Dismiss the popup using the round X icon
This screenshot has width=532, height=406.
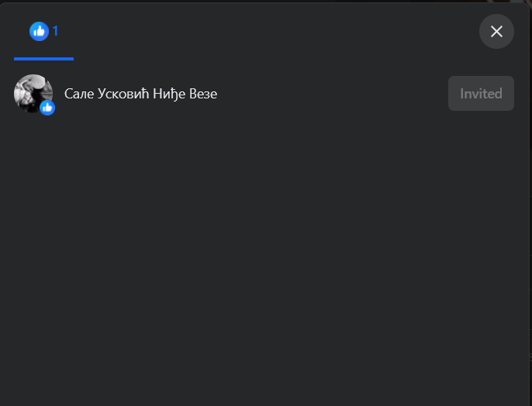pyautogui.click(x=496, y=32)
